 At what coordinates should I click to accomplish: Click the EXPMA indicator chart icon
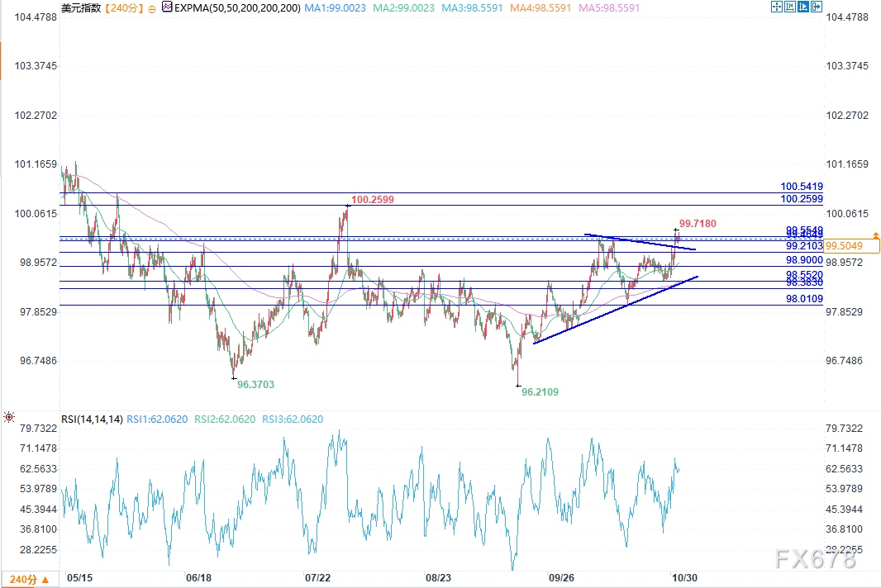(166, 7)
